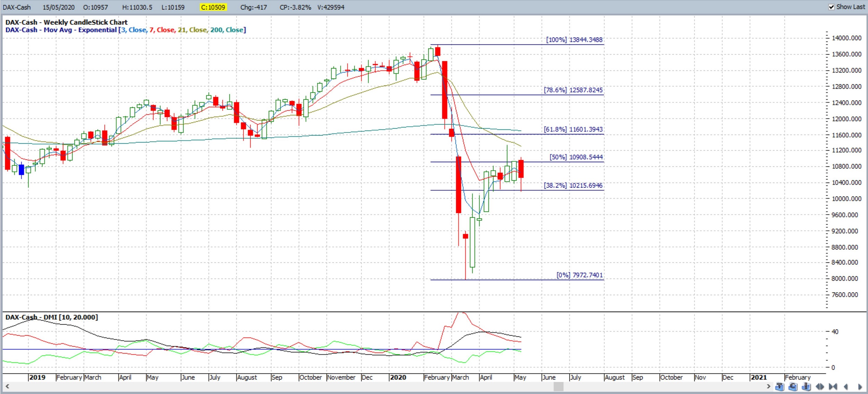This screenshot has height=394, width=868.
Task: Click the low value L:10159
Action: click(173, 7)
